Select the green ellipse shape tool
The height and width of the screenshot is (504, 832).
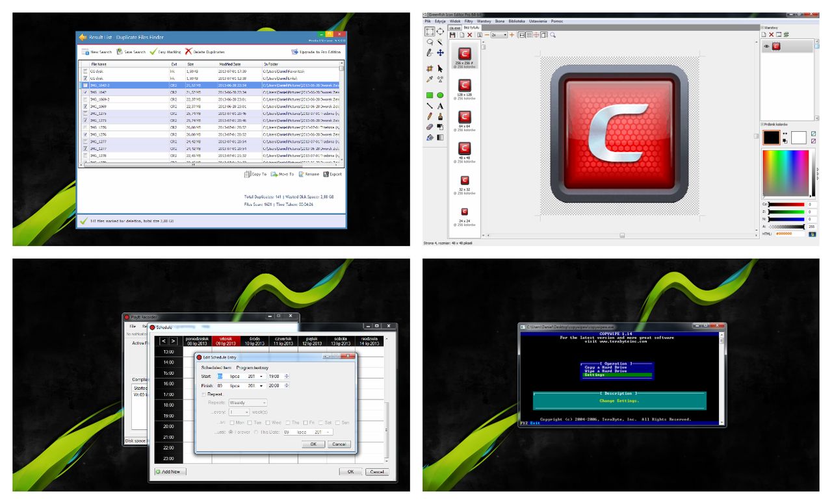440,95
